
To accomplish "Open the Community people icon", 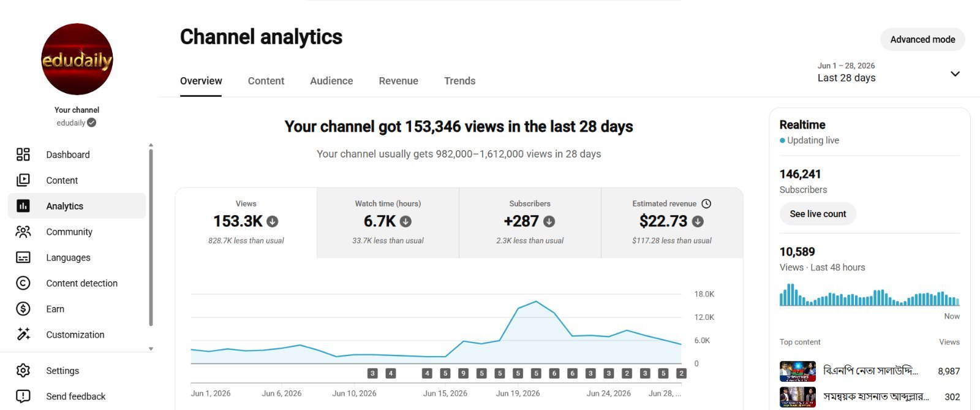I will coord(23,232).
